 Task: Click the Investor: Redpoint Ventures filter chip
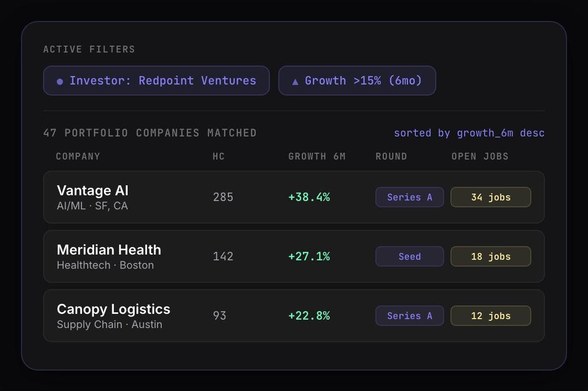point(156,81)
